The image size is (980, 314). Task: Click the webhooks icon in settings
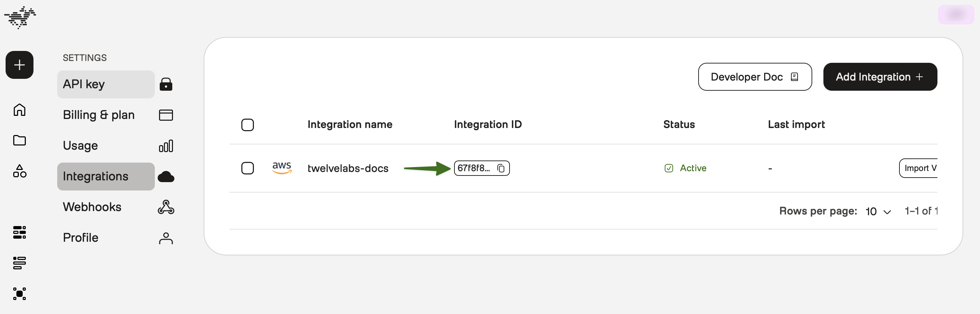click(166, 207)
